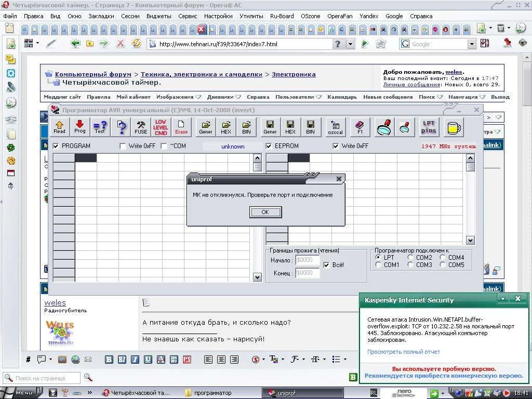The image size is (532, 399).
Task: Expand the address bar URL dropdown
Action: (351, 44)
